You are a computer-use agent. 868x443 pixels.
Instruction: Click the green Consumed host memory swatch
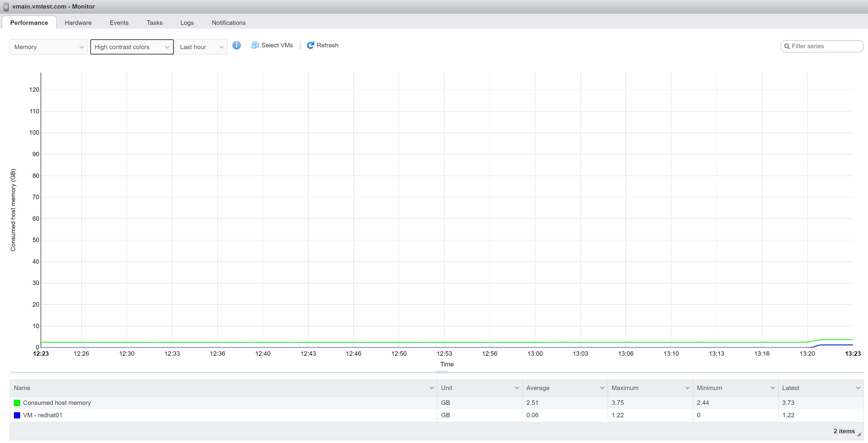coord(17,403)
